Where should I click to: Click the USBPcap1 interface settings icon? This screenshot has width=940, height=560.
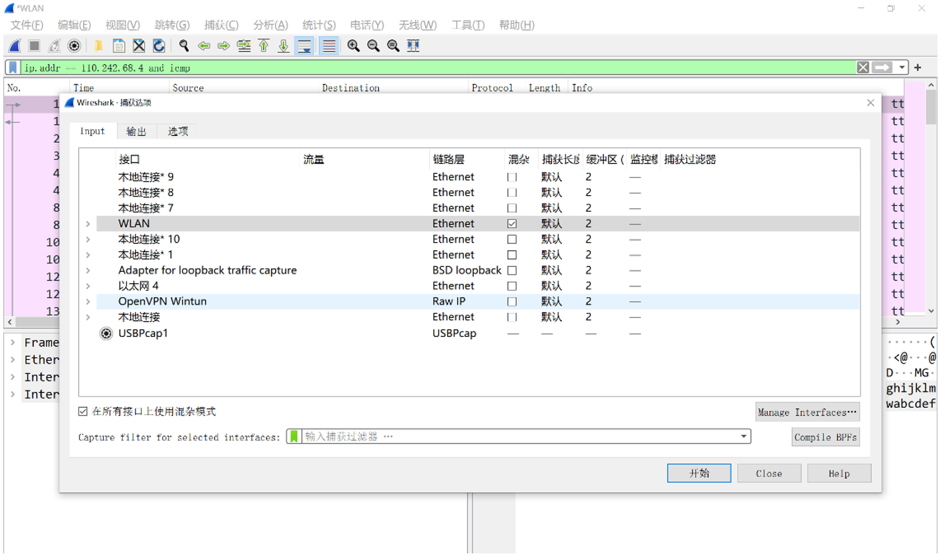[x=106, y=333]
